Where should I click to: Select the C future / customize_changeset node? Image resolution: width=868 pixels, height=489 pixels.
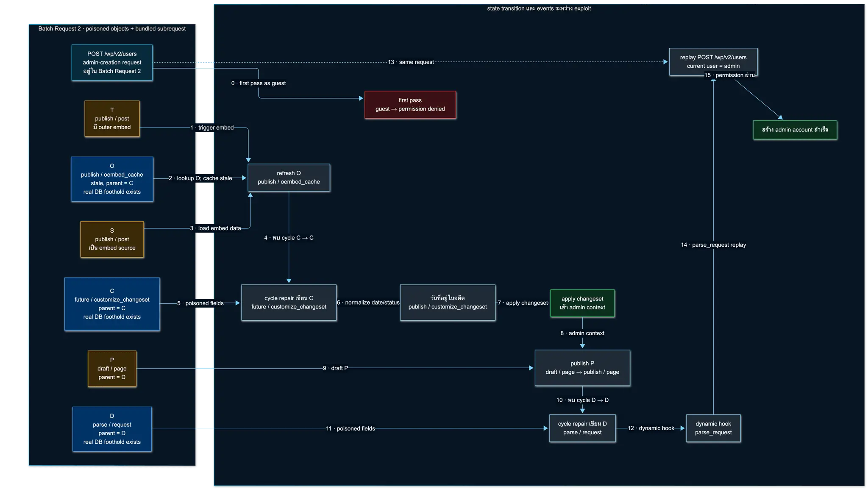pyautogui.click(x=112, y=304)
